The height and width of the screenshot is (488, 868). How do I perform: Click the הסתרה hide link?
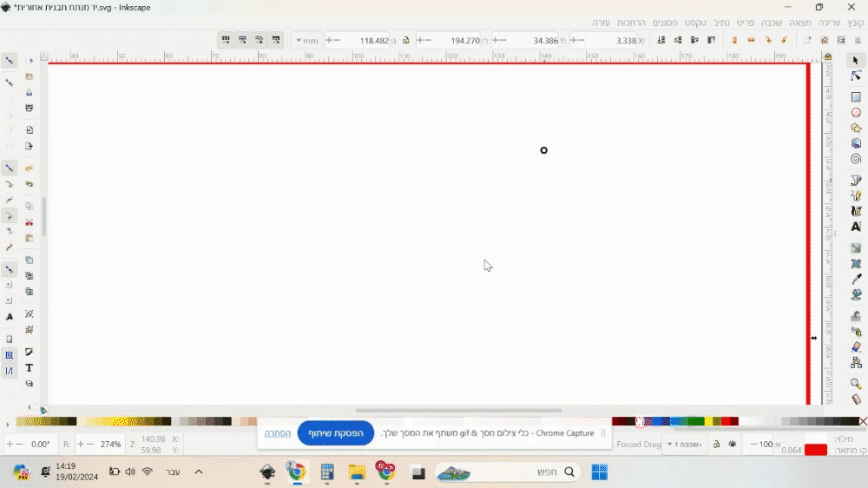(278, 433)
